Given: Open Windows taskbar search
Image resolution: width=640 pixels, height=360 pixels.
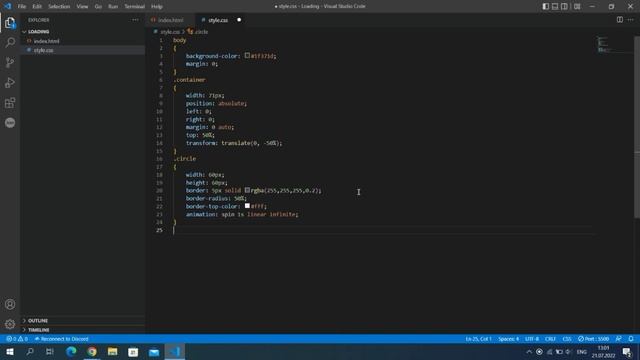Looking at the screenshot, I should coord(30,351).
